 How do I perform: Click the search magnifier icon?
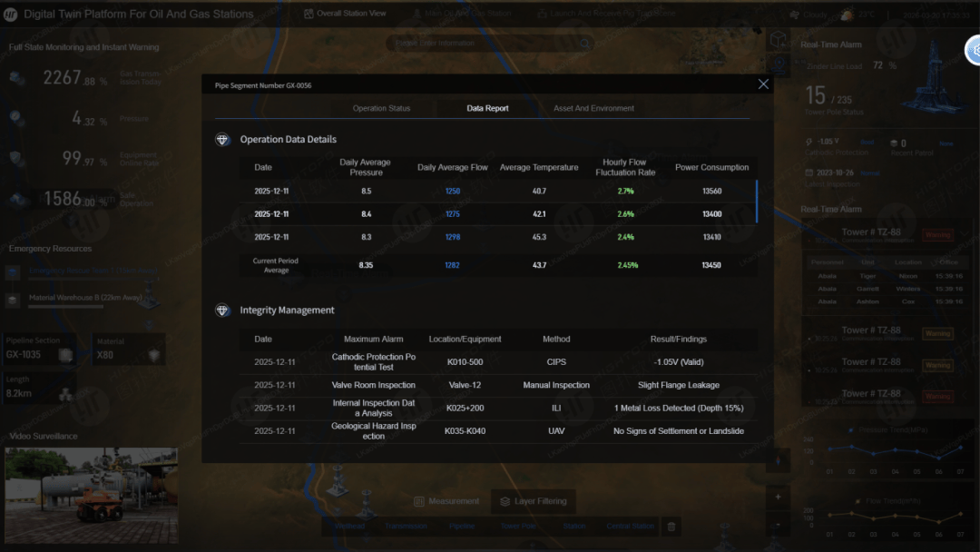(x=585, y=44)
